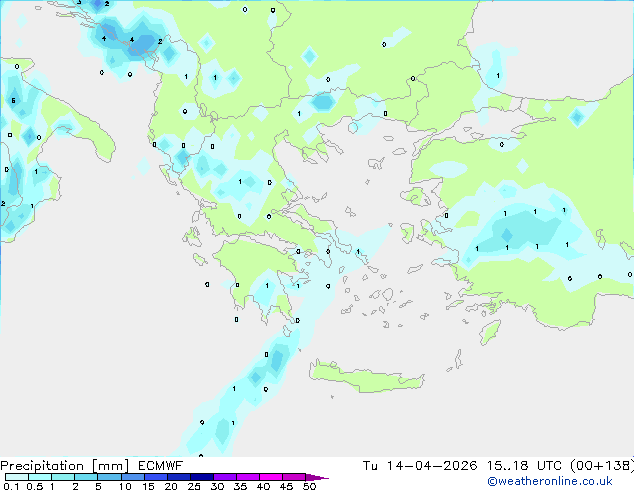Viewport: 634px width, 490px height.
Task: Click the 'Precipitation' title word
Action: (x=42, y=466)
